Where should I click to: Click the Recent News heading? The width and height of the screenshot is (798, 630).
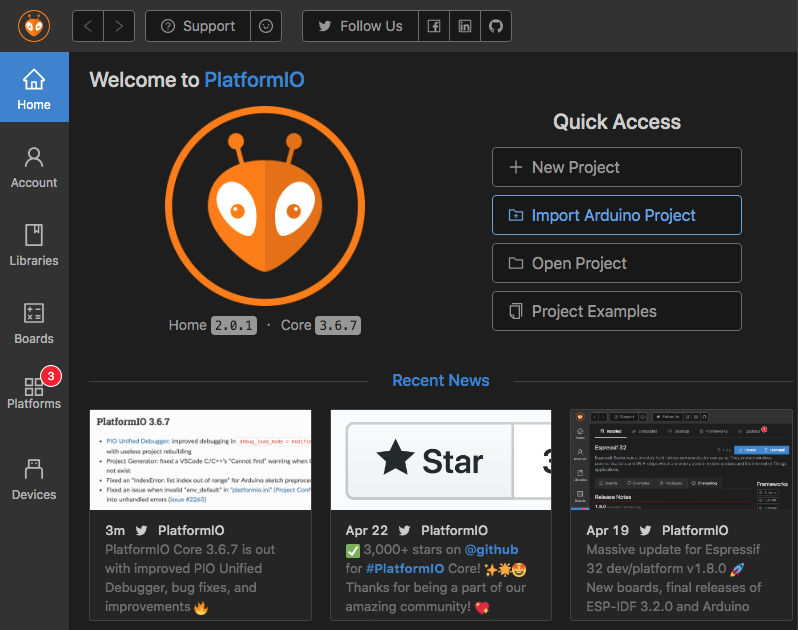tap(441, 380)
